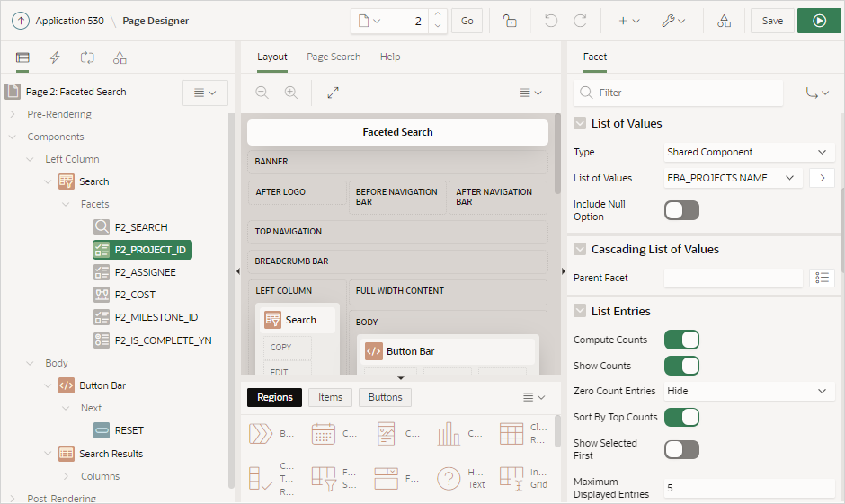Viewport: 845px width, 504px height.
Task: Click the Go button
Action: (x=467, y=21)
